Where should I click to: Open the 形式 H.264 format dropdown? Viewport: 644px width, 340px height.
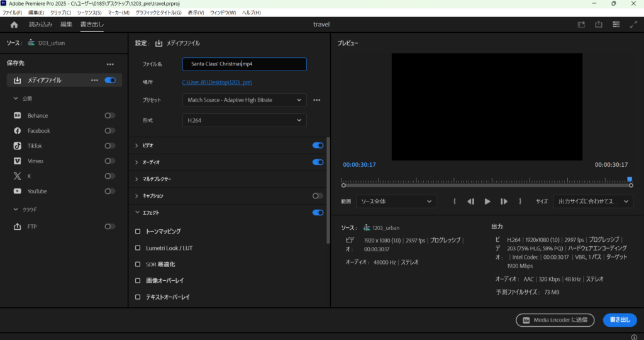[x=244, y=120]
